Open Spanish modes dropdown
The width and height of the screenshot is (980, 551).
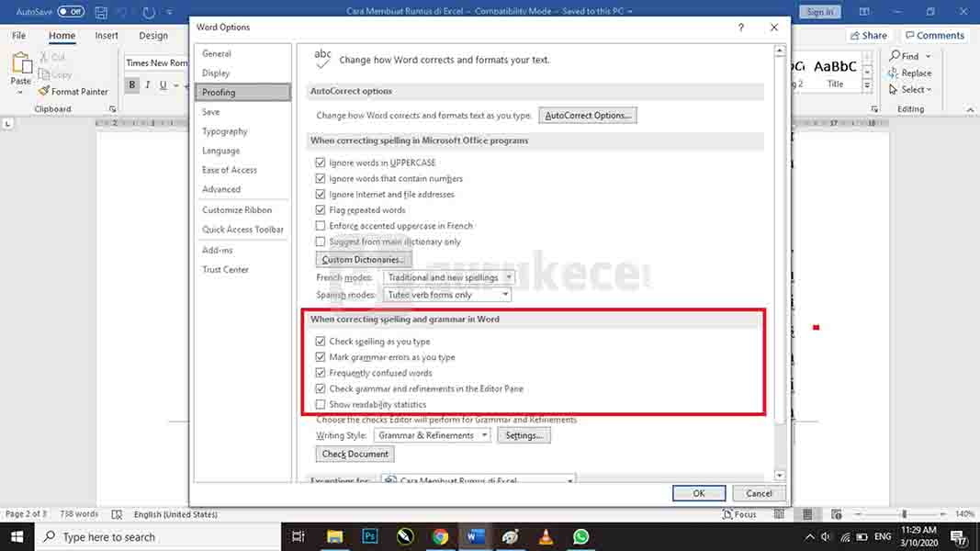[447, 295]
